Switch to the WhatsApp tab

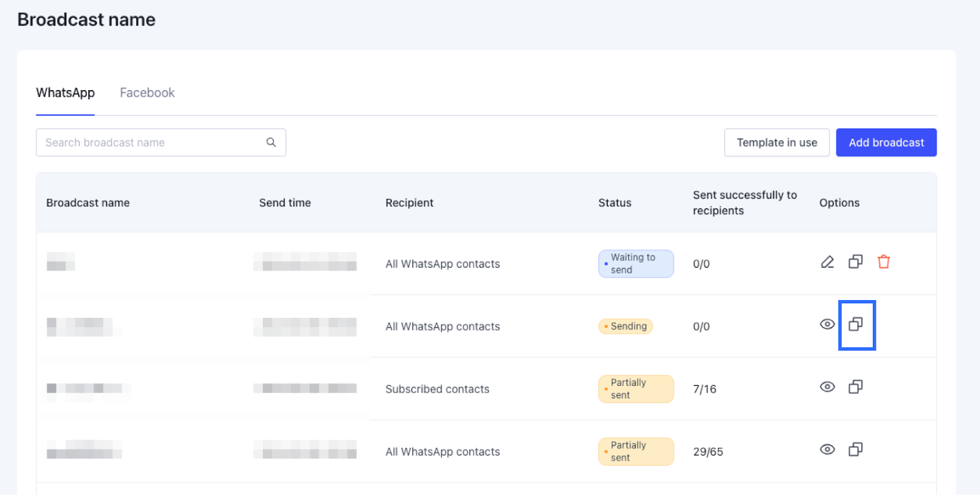tap(65, 93)
